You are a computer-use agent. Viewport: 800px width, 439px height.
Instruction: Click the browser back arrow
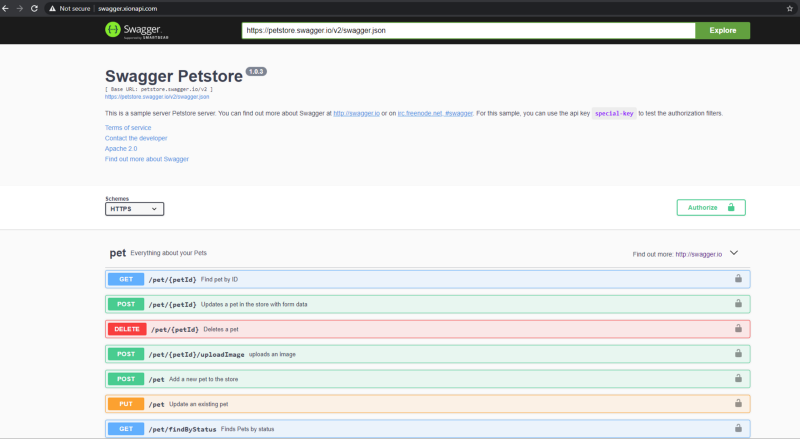(x=6, y=9)
